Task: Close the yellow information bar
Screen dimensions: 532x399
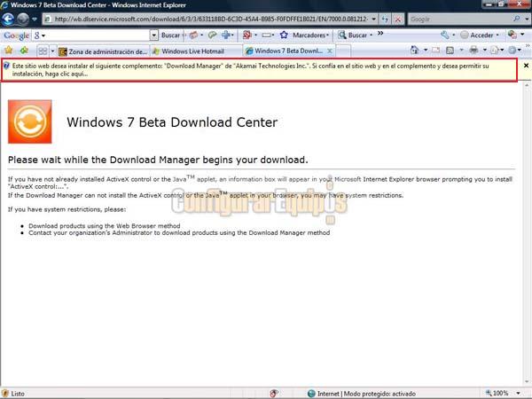Action: (x=526, y=66)
